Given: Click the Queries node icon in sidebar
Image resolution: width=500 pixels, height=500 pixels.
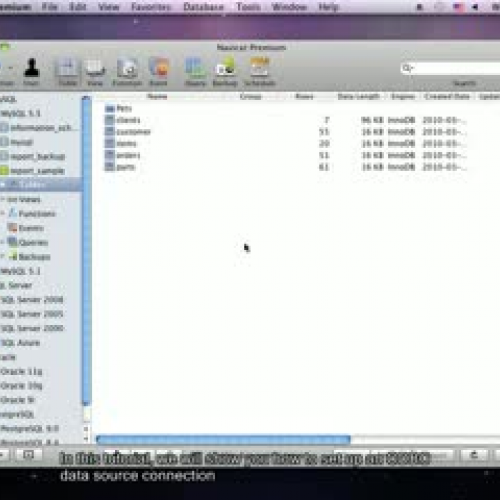Looking at the screenshot, I should pos(13,242).
